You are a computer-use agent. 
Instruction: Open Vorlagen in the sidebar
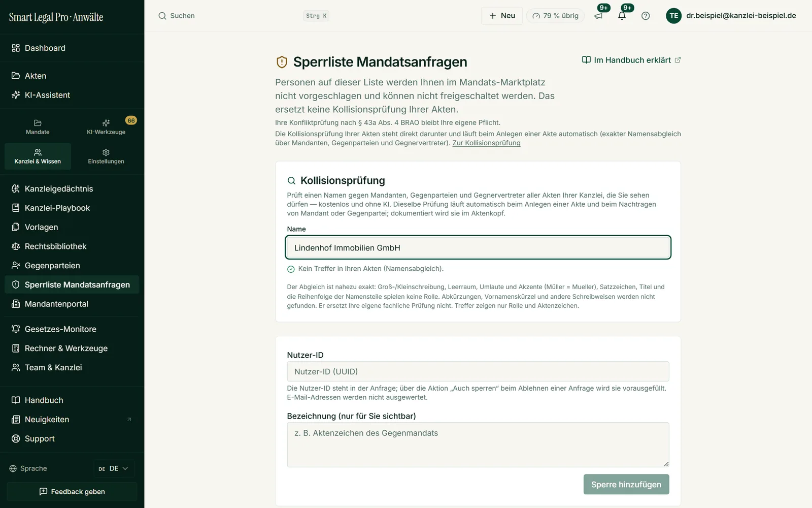pyautogui.click(x=72, y=227)
